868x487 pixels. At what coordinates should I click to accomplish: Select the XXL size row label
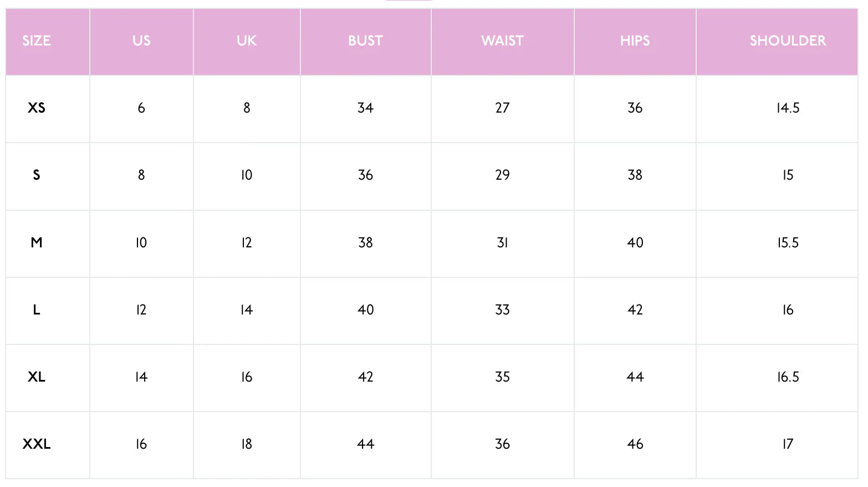37,444
